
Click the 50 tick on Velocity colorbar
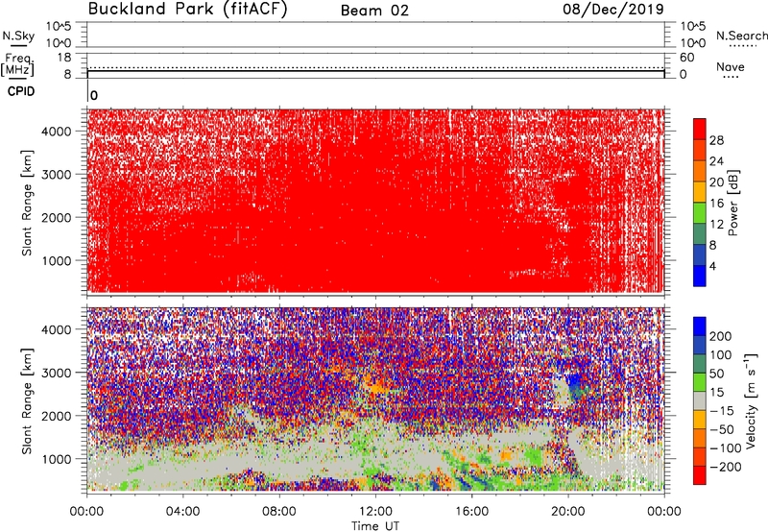tap(716, 374)
